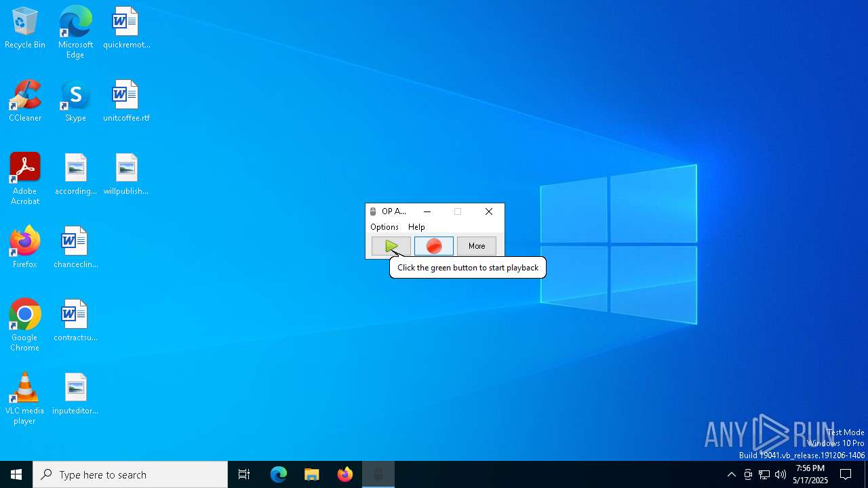Image resolution: width=868 pixels, height=488 pixels.
Task: Select the willpublish... image file icon
Action: pos(127,174)
